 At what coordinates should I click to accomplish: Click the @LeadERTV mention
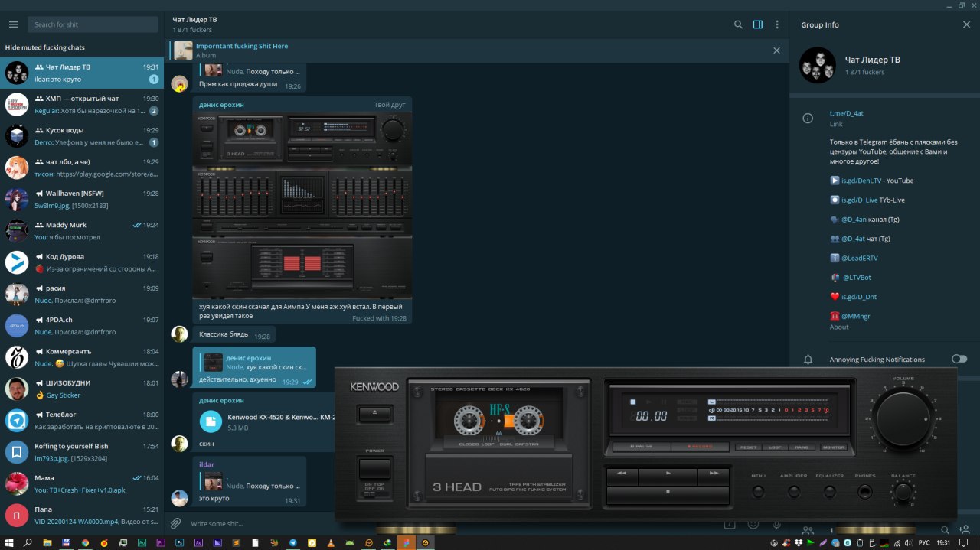tap(860, 258)
